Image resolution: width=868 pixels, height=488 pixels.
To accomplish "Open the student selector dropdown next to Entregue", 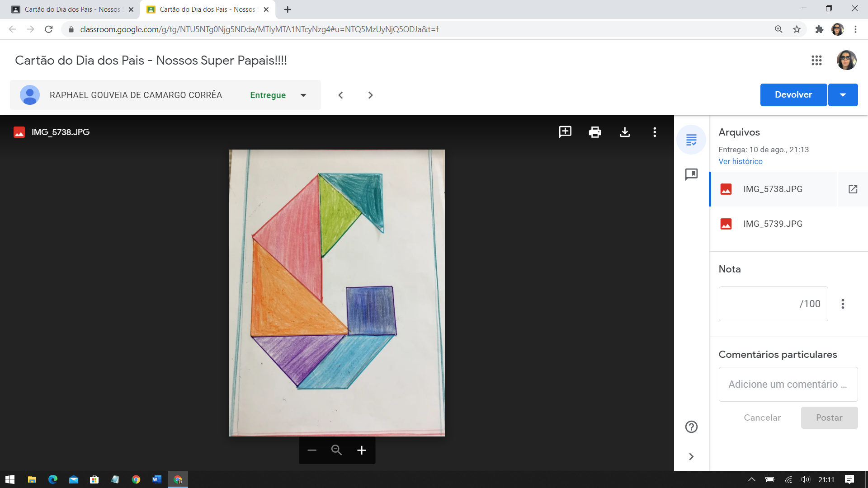I will click(303, 95).
